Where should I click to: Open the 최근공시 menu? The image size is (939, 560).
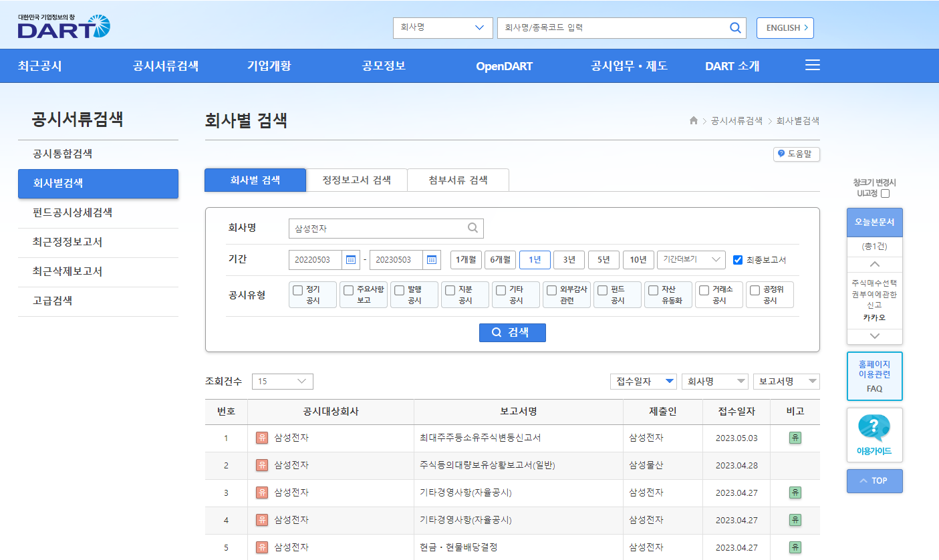40,66
